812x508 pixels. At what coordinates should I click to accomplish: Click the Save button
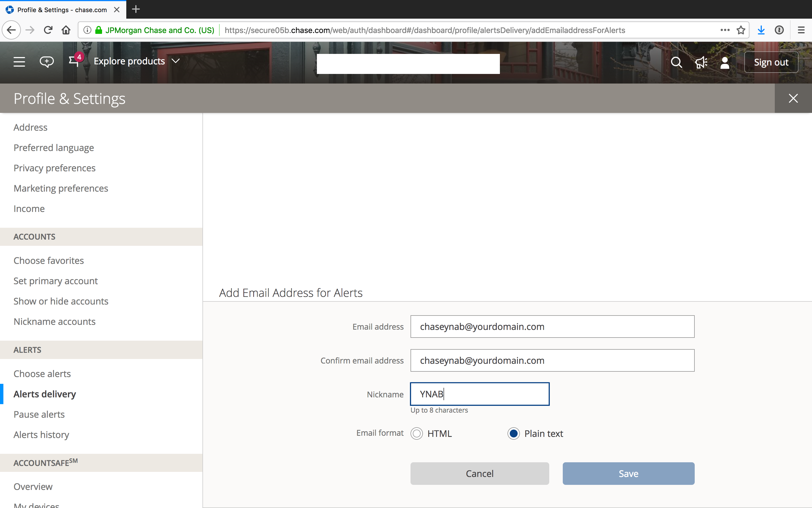point(628,474)
